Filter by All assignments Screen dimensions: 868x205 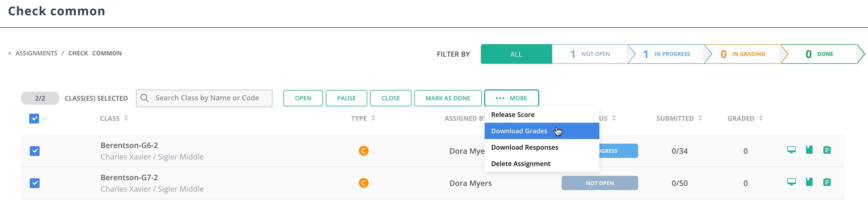coord(516,54)
